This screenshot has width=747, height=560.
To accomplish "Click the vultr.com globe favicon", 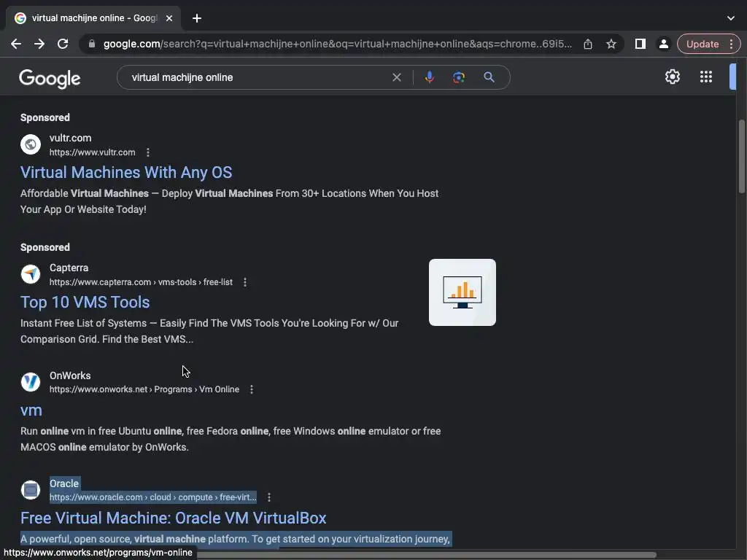I will pyautogui.click(x=31, y=144).
